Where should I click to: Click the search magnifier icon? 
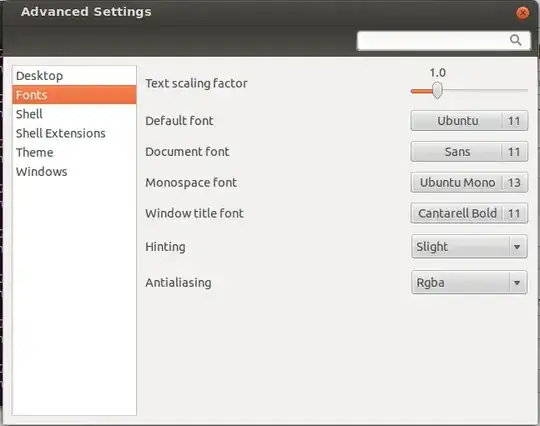pos(515,40)
